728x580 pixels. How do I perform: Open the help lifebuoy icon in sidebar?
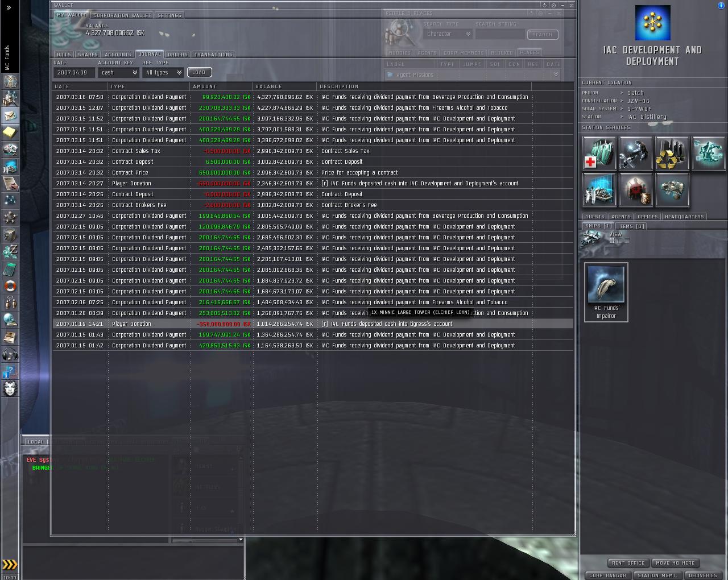[10, 286]
